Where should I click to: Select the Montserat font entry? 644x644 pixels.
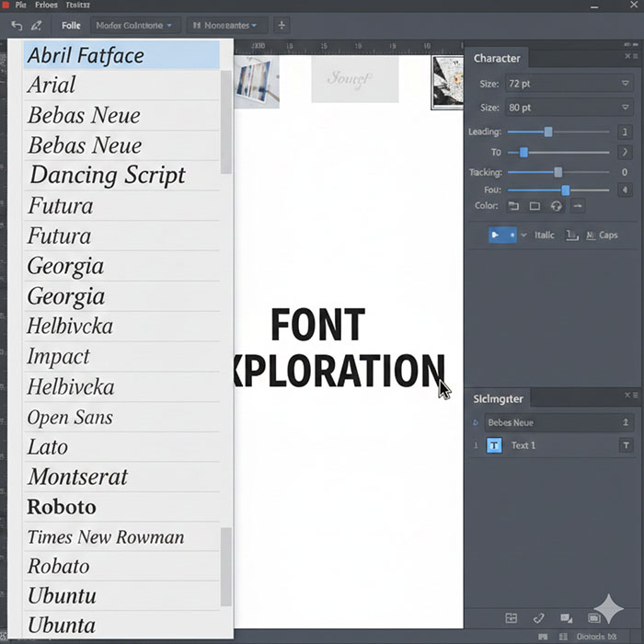[x=121, y=477]
